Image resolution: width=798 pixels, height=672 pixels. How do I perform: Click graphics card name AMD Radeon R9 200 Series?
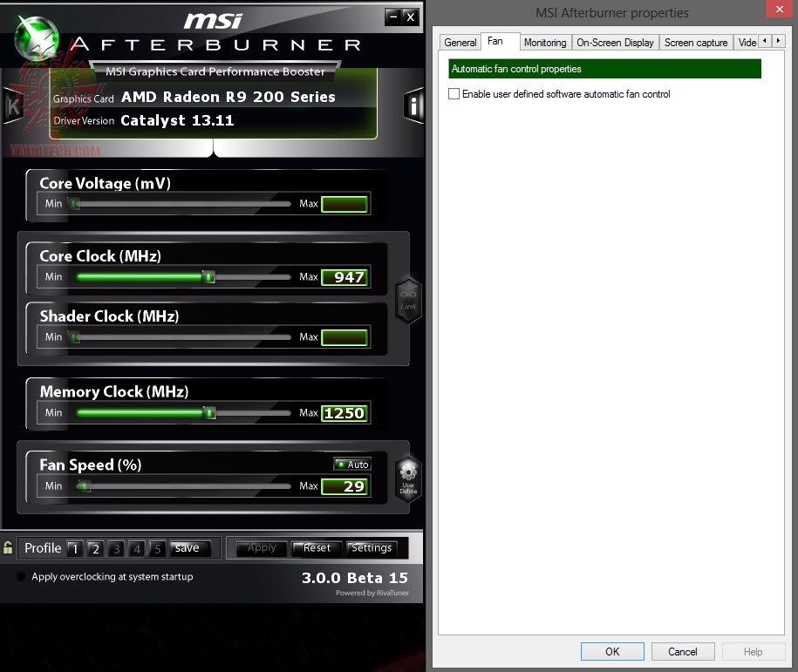click(228, 97)
